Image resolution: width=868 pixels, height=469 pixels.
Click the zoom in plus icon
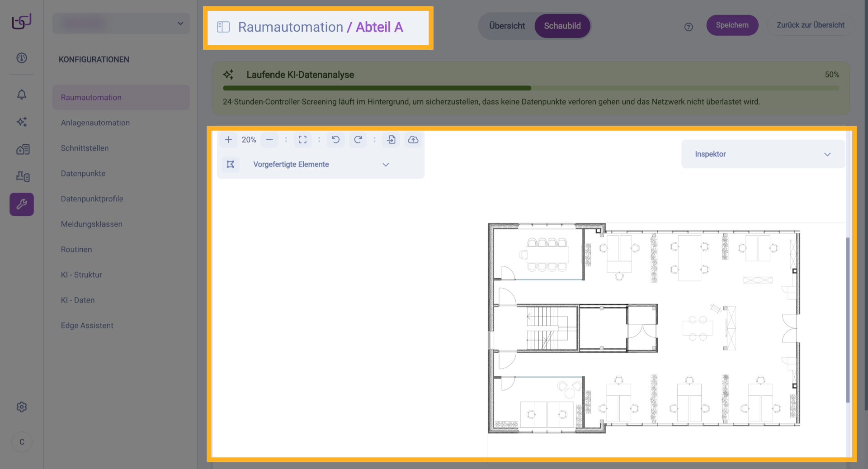click(228, 140)
